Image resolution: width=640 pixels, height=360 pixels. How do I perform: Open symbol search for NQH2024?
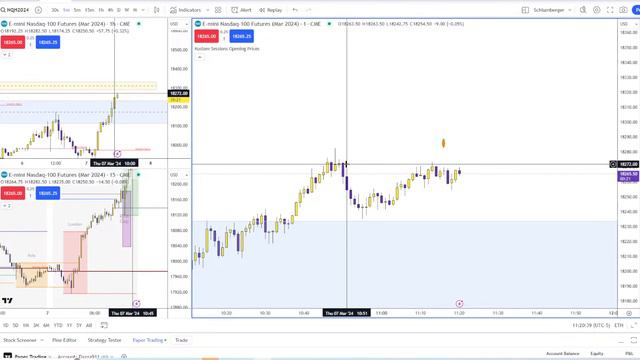click(15, 10)
